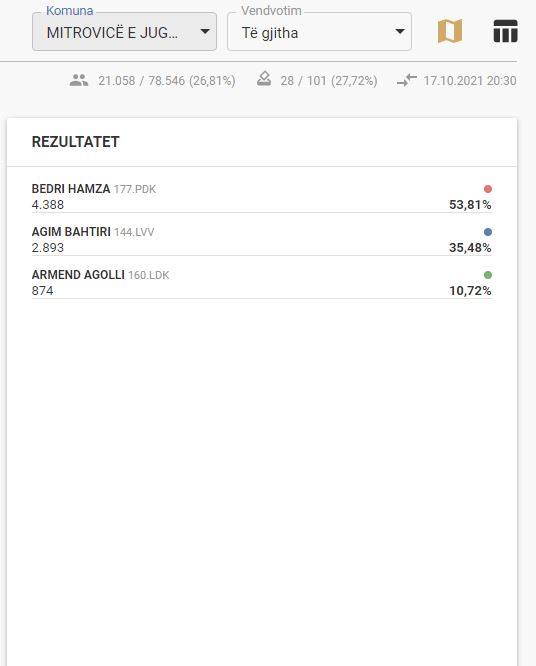Switch to the table view icon

coord(505,31)
